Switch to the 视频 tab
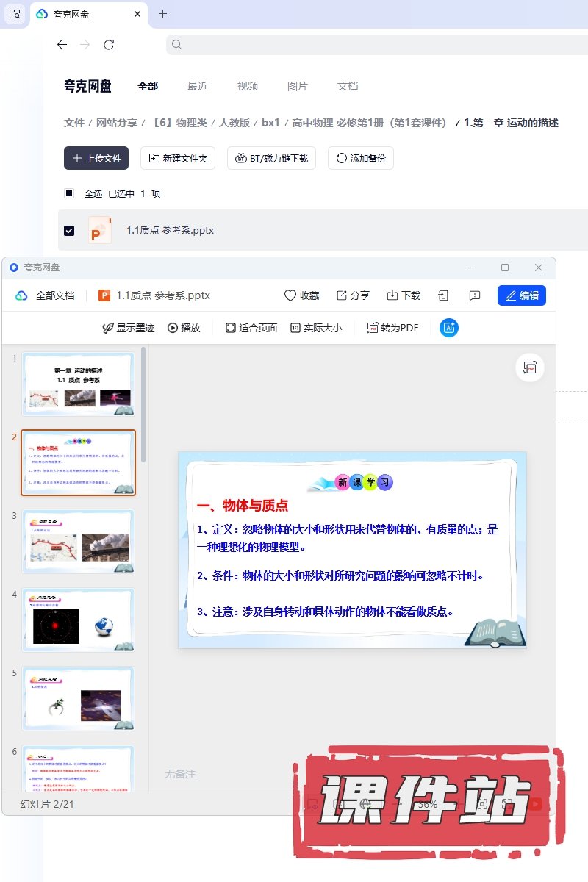The image size is (588, 882). pyautogui.click(x=248, y=86)
